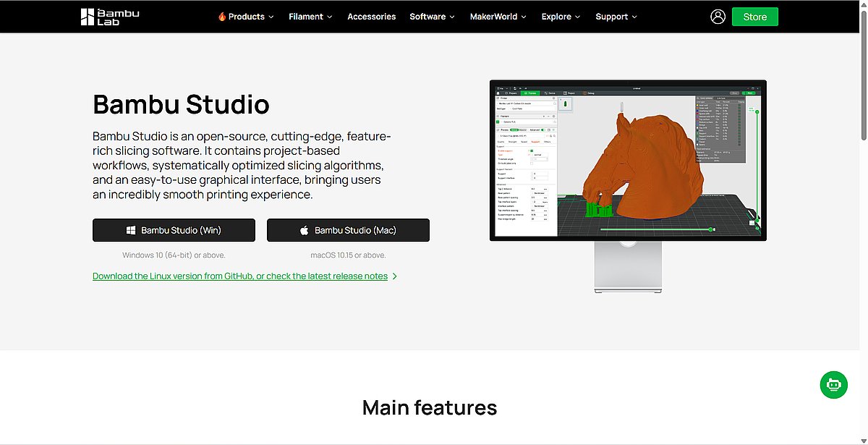Image resolution: width=868 pixels, height=445 pixels.
Task: Download Bambu Studio (Mac)
Action: (348, 230)
